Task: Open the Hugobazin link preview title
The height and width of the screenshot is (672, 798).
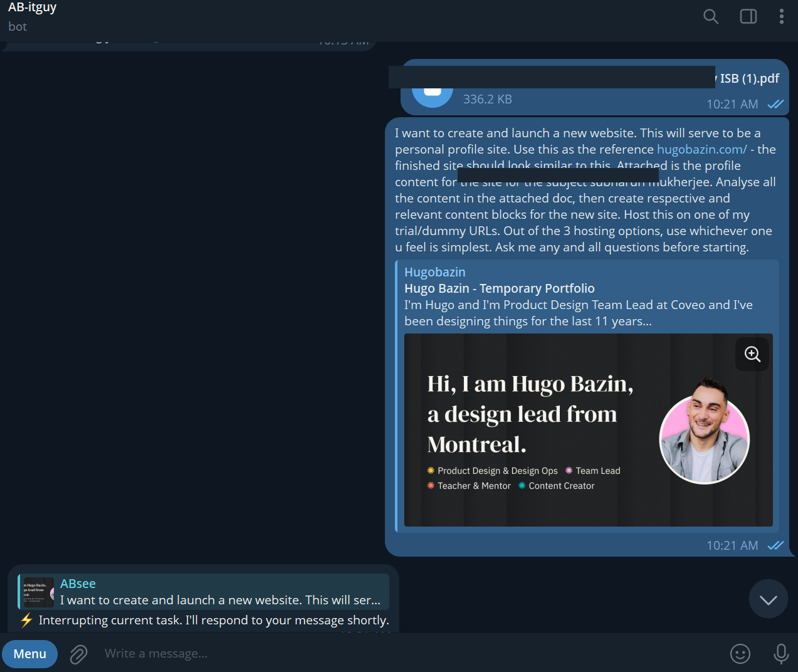Action: (x=435, y=272)
